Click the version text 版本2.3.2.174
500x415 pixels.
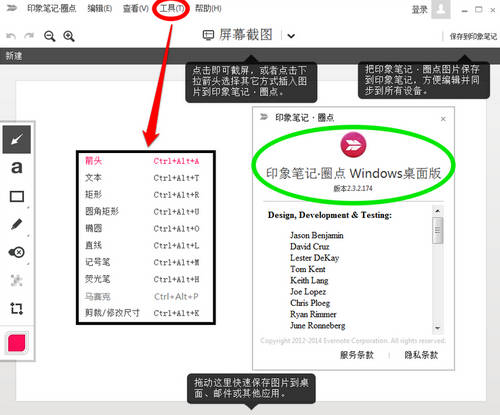click(353, 188)
